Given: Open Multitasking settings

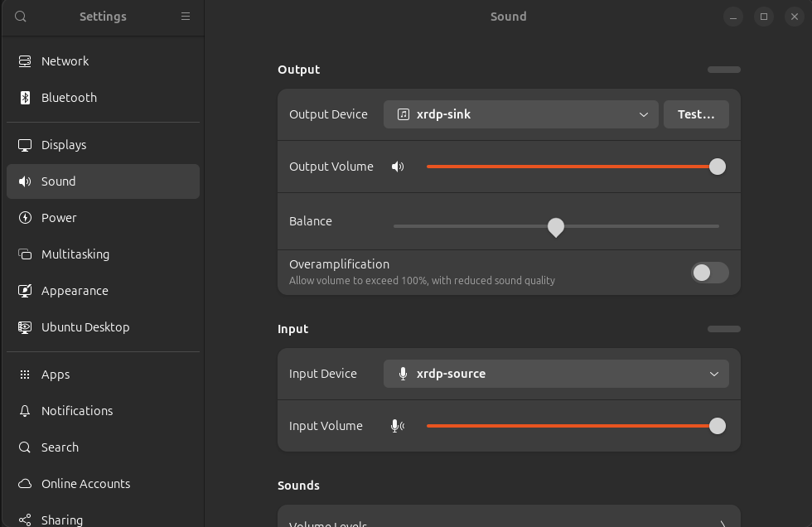Looking at the screenshot, I should tap(103, 254).
